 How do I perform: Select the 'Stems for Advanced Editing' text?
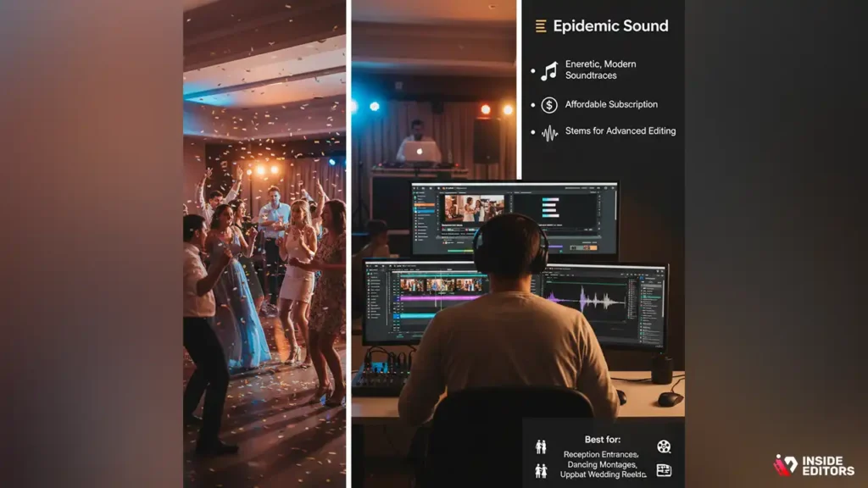620,131
